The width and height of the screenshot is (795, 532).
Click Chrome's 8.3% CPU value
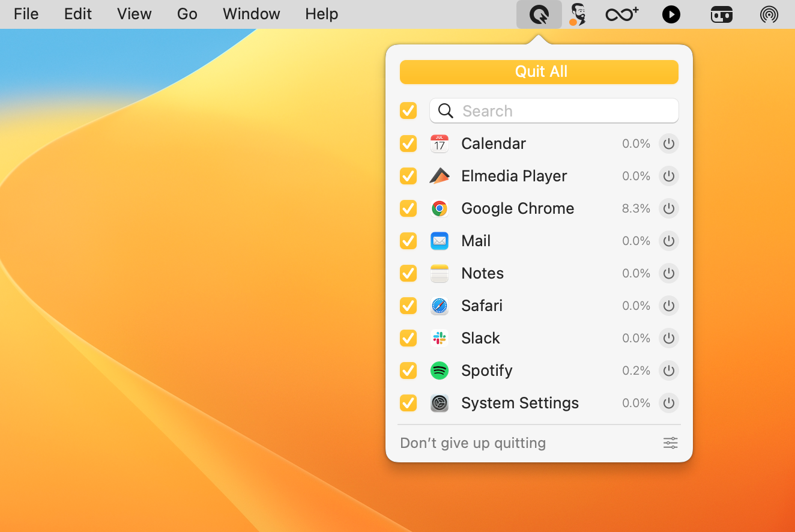636,208
